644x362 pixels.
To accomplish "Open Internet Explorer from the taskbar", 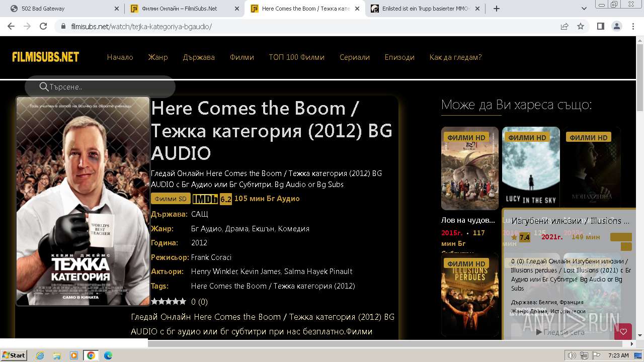I will (40, 355).
